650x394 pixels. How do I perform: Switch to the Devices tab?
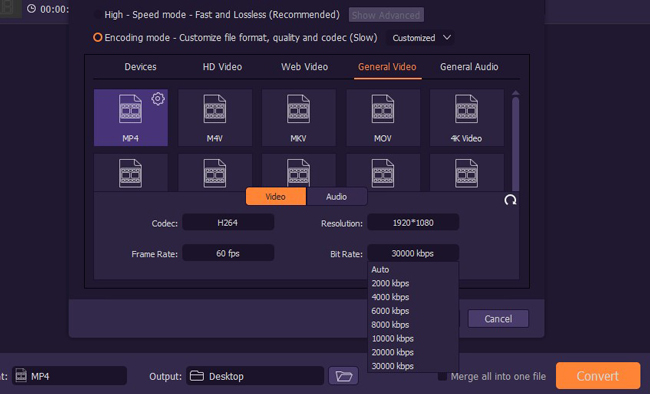click(x=141, y=67)
